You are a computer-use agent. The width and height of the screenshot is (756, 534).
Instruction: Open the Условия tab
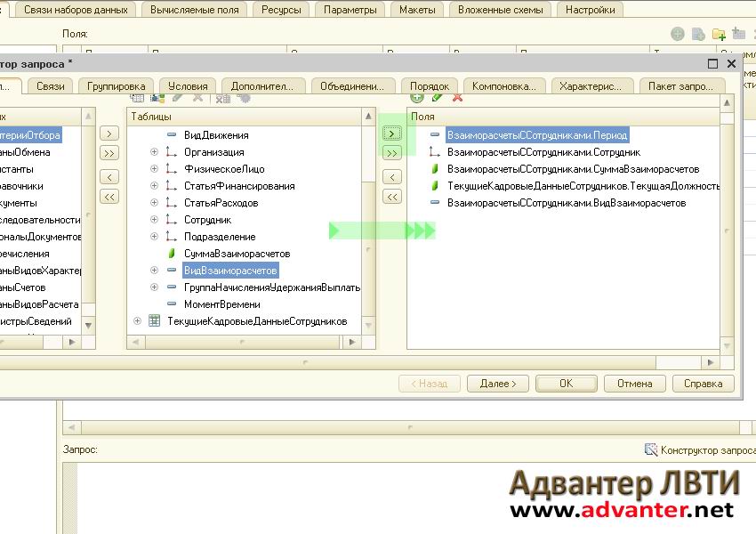188,86
